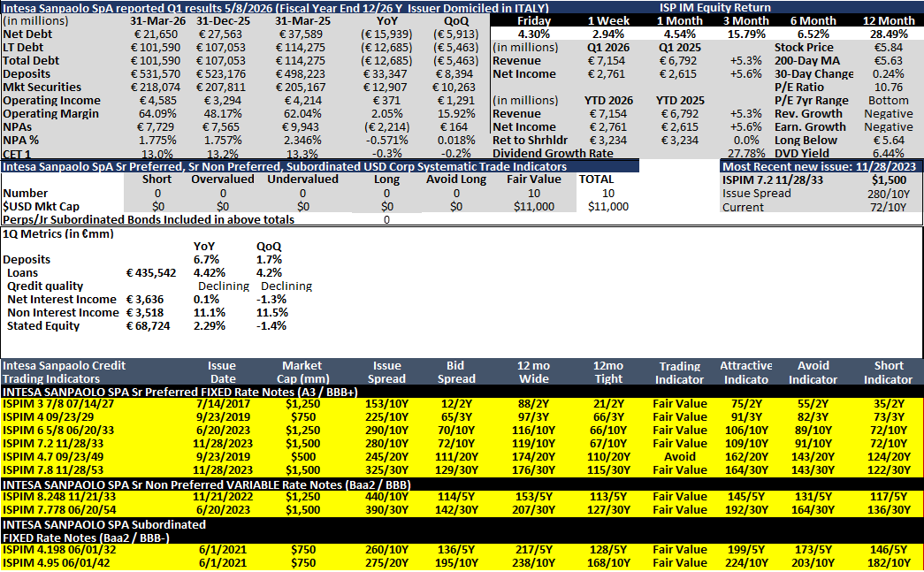This screenshot has height=572, width=924.
Task: Select the Net Debt row label
Action: pyautogui.click(x=27, y=34)
